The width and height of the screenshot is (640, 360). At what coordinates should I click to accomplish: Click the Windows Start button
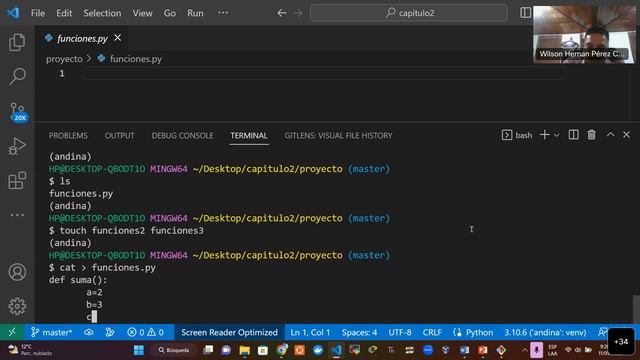click(139, 350)
